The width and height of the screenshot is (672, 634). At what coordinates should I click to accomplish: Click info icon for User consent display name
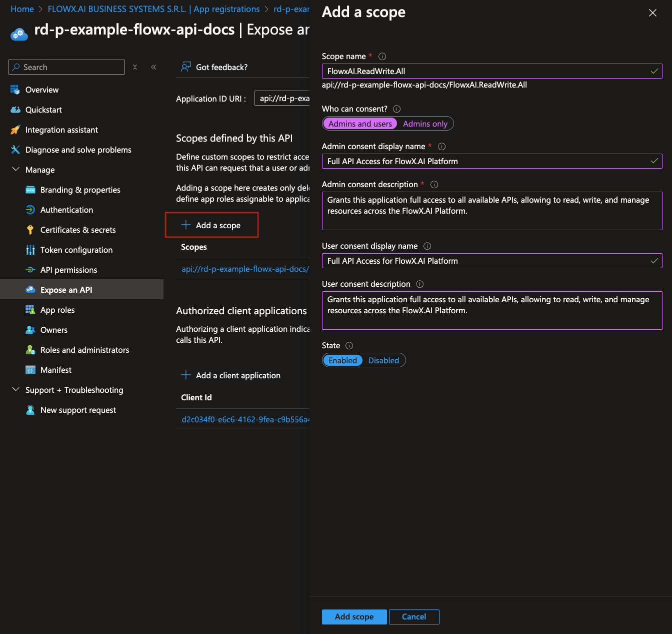point(427,246)
